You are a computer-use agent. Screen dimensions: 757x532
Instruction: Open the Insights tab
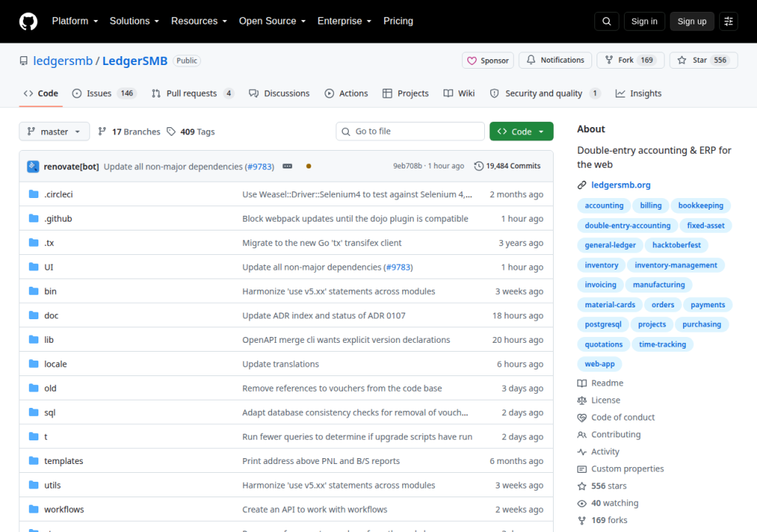[x=638, y=94]
